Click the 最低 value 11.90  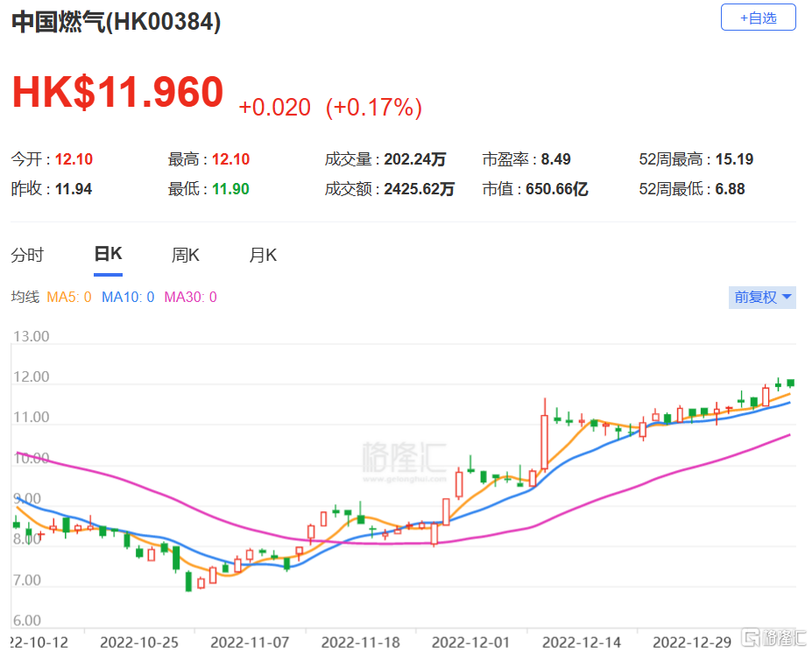point(231,189)
